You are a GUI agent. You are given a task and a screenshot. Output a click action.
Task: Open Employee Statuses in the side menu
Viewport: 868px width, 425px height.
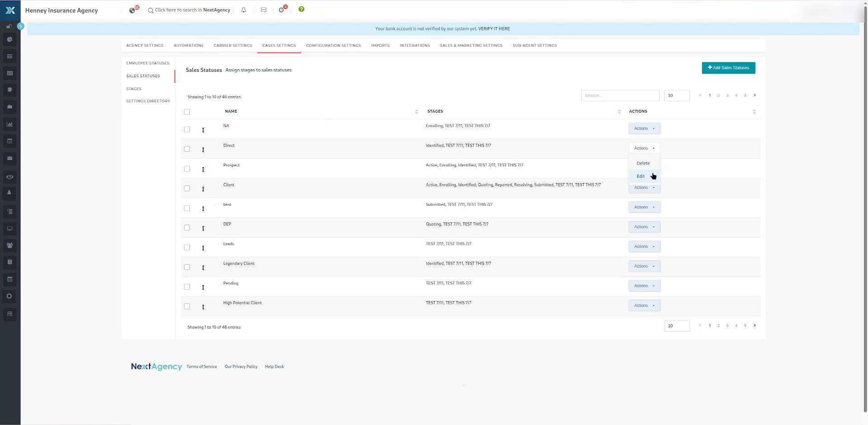[148, 63]
